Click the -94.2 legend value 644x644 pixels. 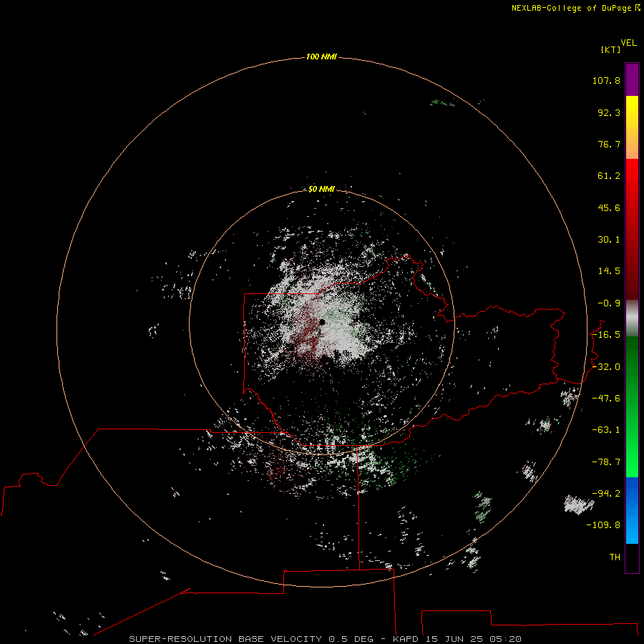[x=606, y=494]
